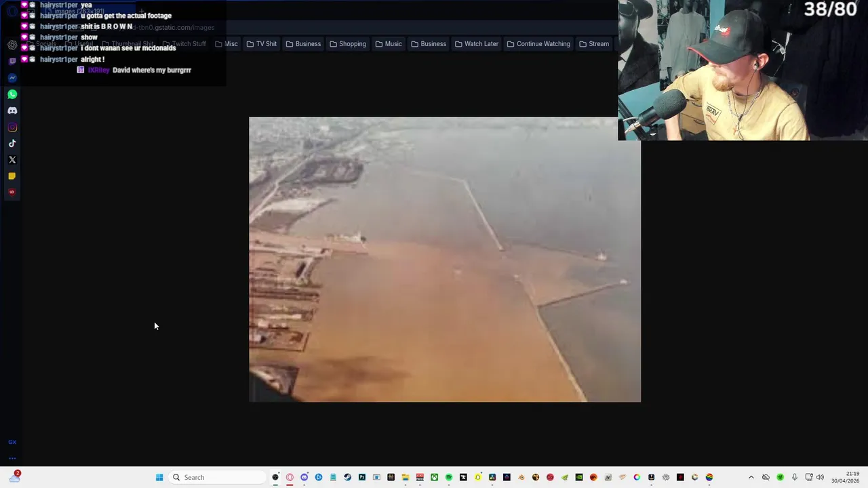This screenshot has width=868, height=488.
Task: Open X (Twitter) in the browser sidebar
Action: pos(12,160)
